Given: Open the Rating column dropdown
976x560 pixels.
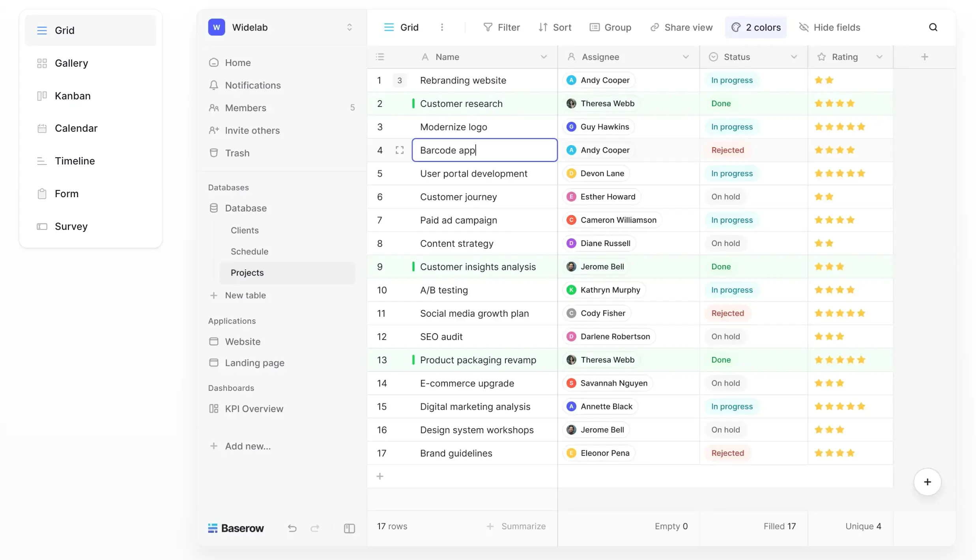Looking at the screenshot, I should pos(880,56).
